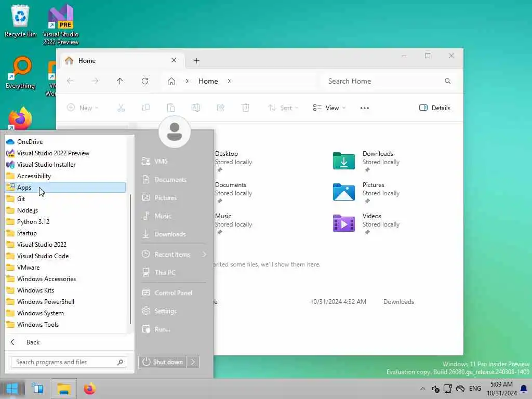Expand the Visual Studio 2022 folder

(x=65, y=245)
